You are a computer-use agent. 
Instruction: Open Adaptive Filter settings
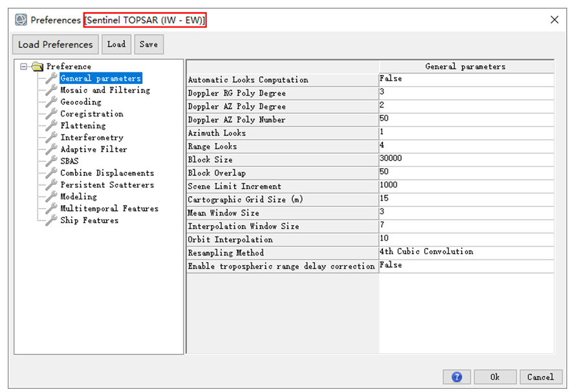coord(94,149)
